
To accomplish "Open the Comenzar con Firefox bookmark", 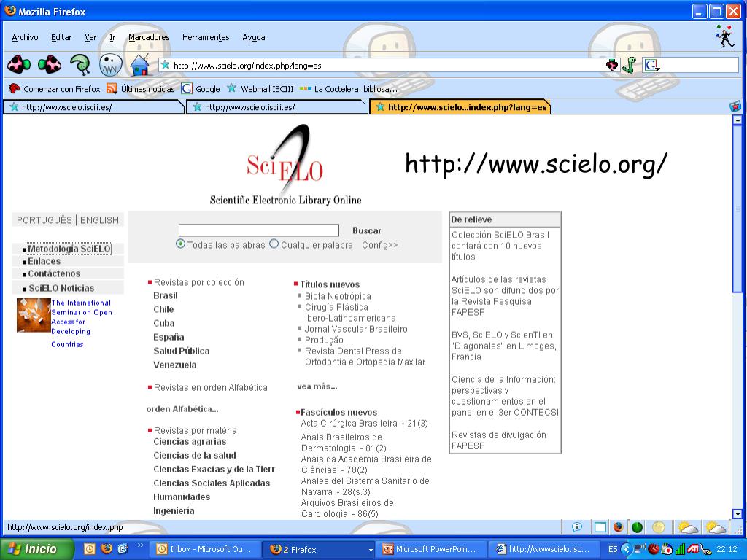I will coord(54,88).
